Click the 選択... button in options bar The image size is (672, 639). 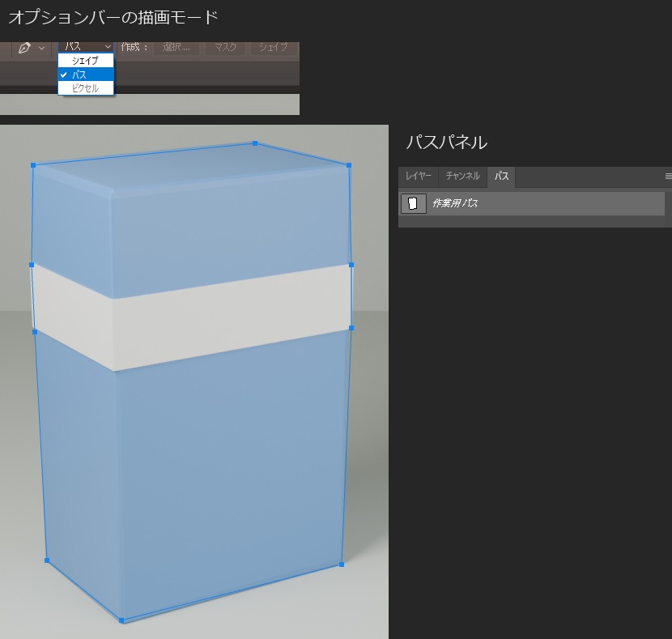[x=177, y=47]
